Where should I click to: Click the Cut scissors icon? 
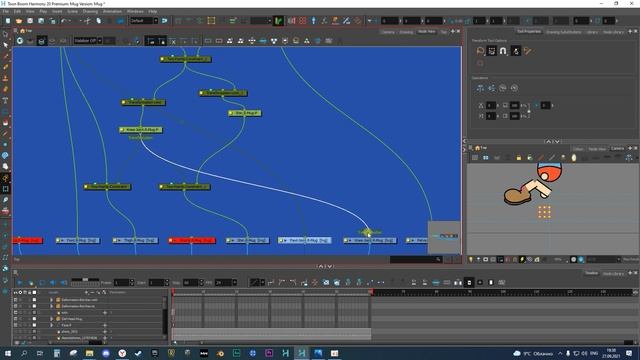pyautogui.click(x=87, y=20)
